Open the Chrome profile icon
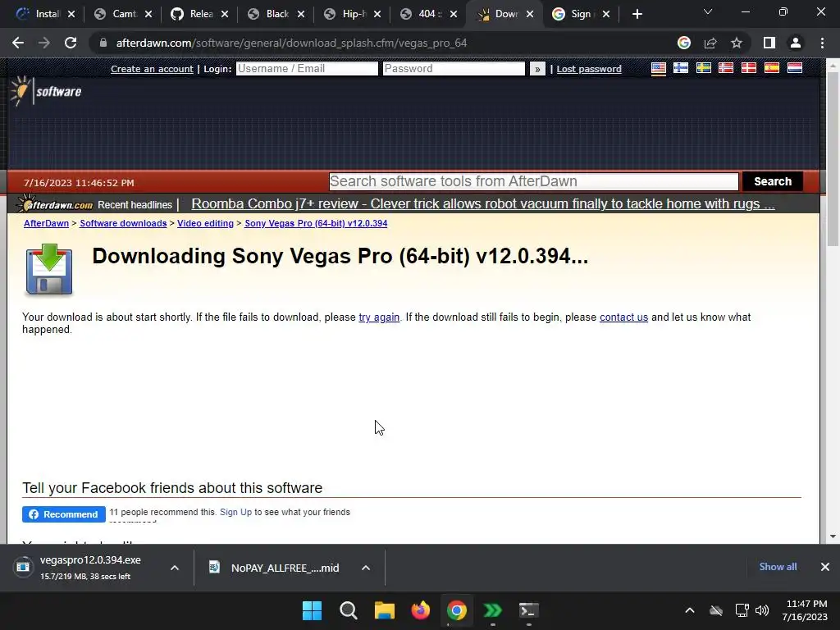Screen dimensions: 840x630 [x=796, y=43]
